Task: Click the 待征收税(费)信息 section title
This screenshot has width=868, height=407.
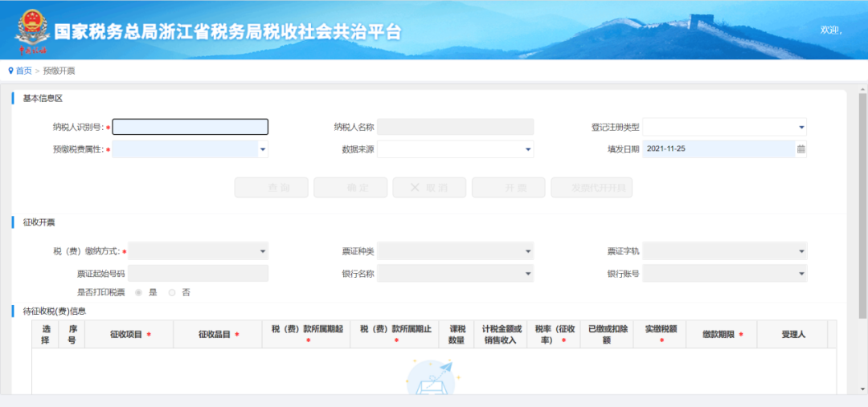Action: [55, 311]
